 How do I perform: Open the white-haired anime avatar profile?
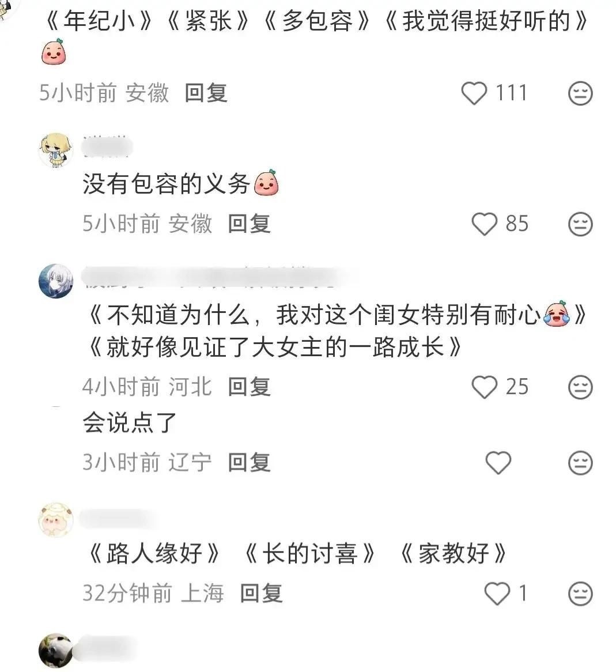tap(56, 281)
